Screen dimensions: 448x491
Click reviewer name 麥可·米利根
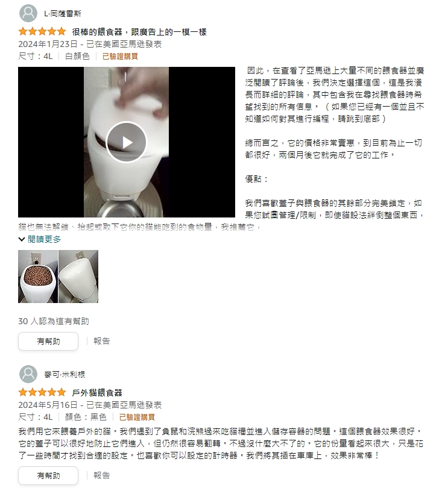click(x=65, y=374)
